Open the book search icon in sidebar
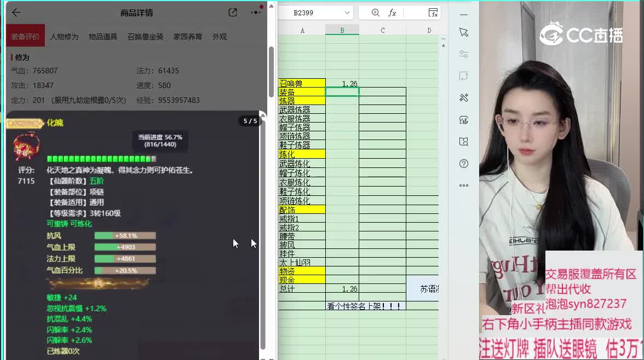The height and width of the screenshot is (360, 644). click(464, 142)
